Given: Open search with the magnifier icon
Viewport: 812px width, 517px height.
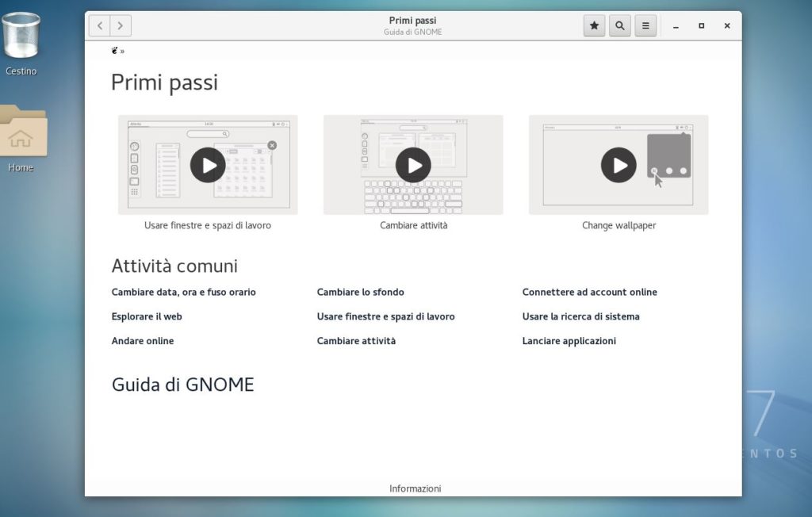Looking at the screenshot, I should coord(620,25).
